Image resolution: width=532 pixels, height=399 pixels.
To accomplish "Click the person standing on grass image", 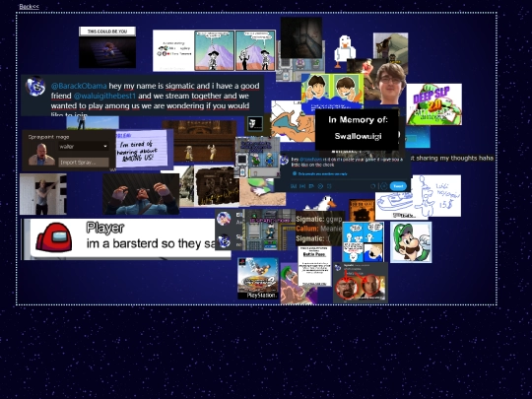I will click(x=93, y=122).
